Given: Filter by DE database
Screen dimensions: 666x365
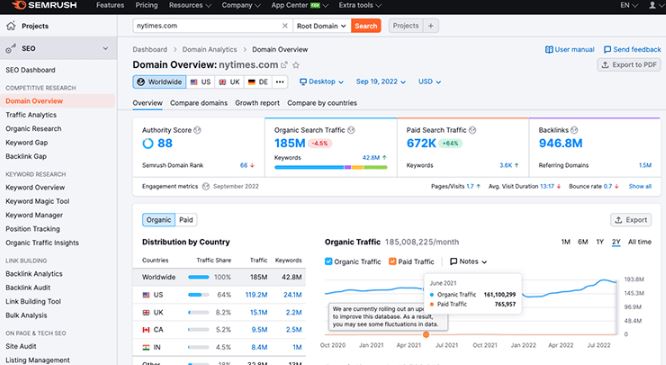Looking at the screenshot, I should (x=258, y=82).
